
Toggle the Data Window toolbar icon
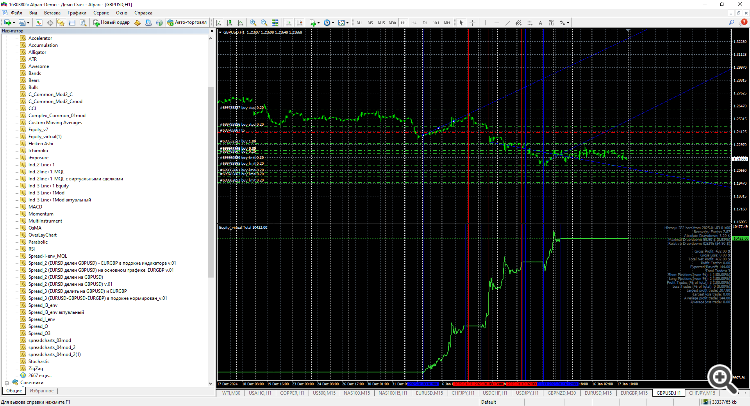point(50,22)
